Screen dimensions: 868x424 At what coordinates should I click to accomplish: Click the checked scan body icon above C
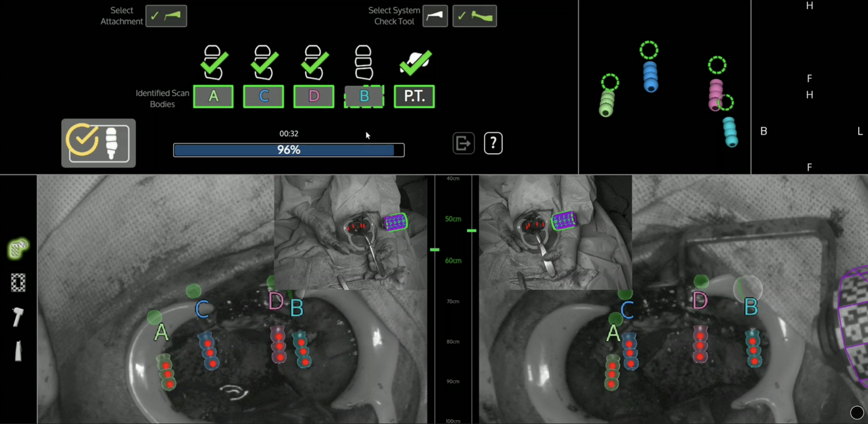[x=264, y=62]
